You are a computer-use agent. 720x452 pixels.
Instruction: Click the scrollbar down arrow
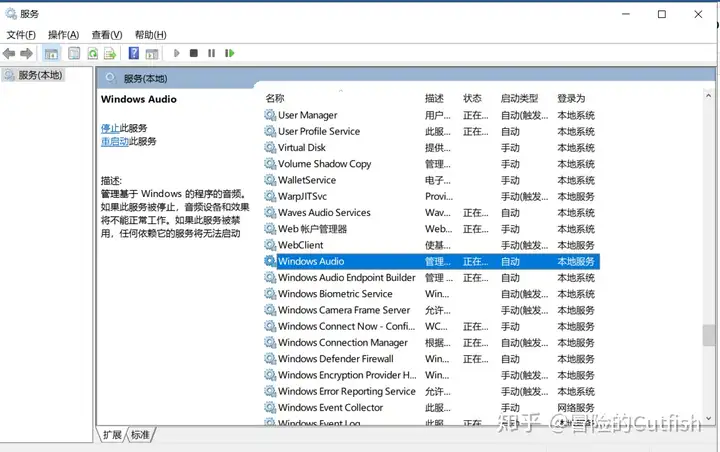(708, 418)
